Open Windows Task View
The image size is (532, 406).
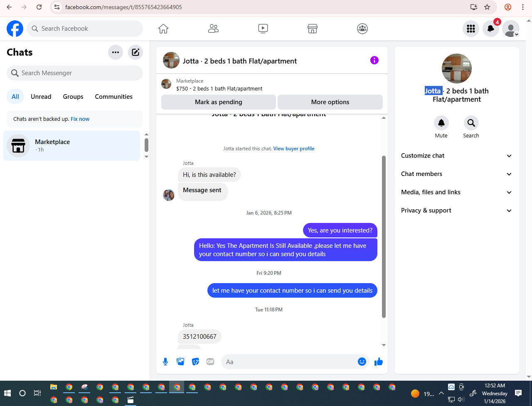pos(37,393)
